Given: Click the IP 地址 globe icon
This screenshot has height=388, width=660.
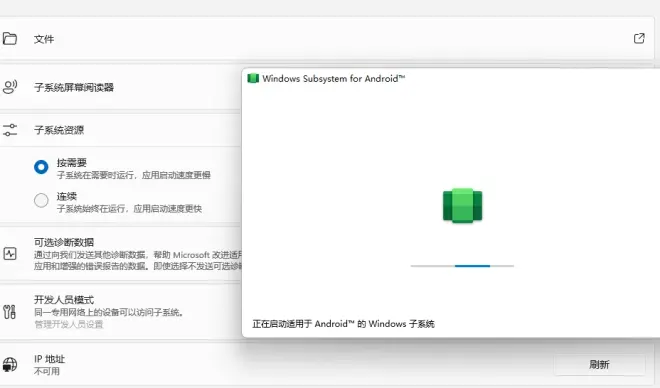Looking at the screenshot, I should pos(10,364).
